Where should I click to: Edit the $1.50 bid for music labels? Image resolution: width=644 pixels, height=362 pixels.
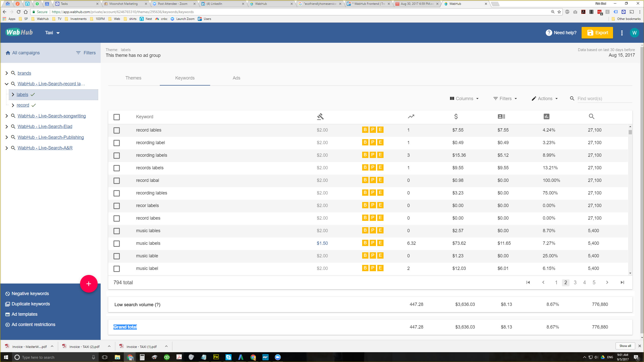pyautogui.click(x=322, y=243)
